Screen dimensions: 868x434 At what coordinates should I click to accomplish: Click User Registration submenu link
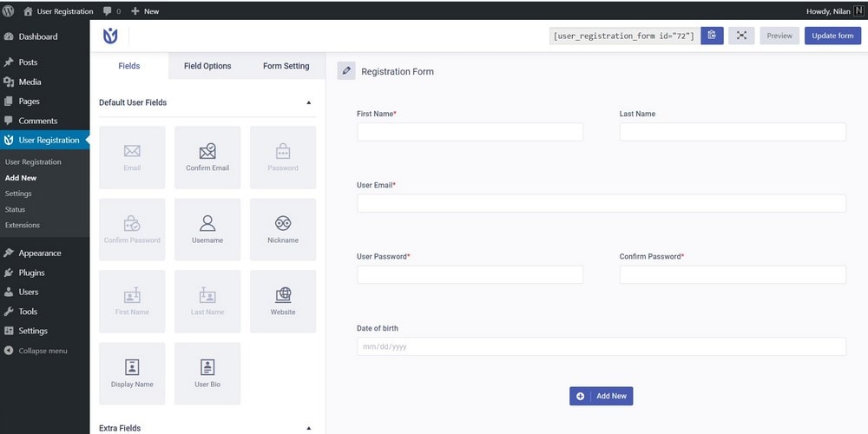[33, 162]
